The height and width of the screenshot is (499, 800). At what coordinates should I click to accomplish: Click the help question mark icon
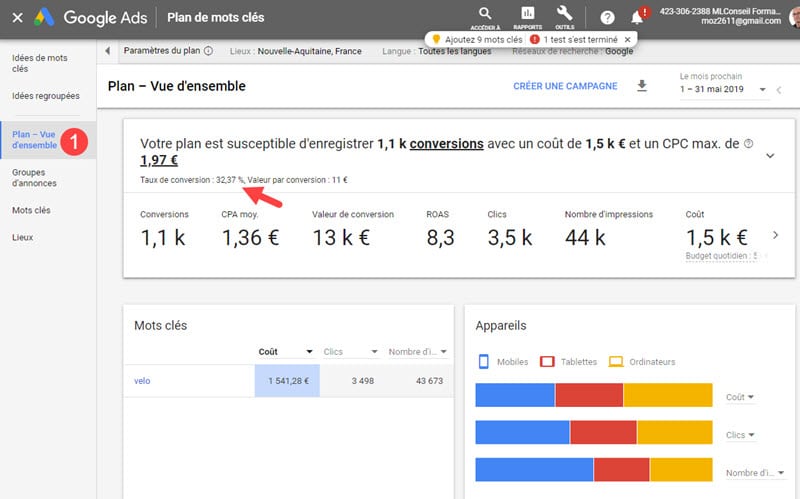(607, 17)
